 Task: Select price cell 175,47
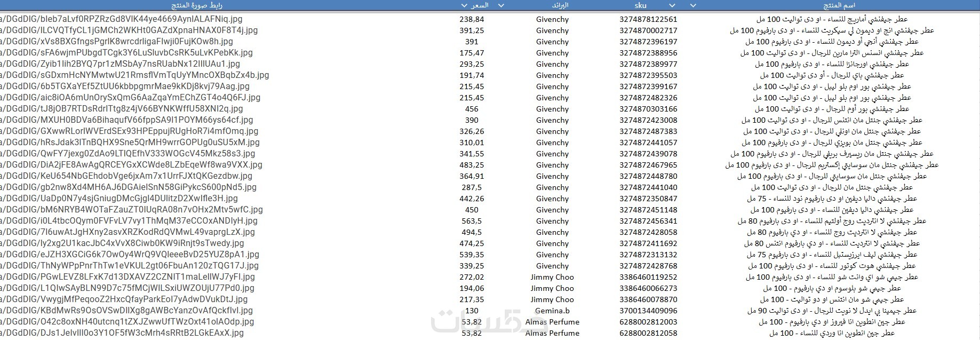[x=472, y=53]
